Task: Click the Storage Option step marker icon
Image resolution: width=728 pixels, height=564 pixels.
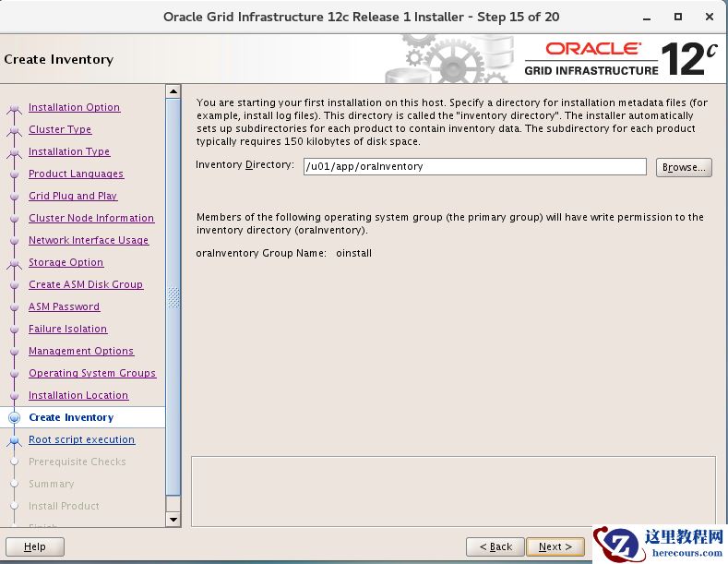Action: [x=15, y=263]
